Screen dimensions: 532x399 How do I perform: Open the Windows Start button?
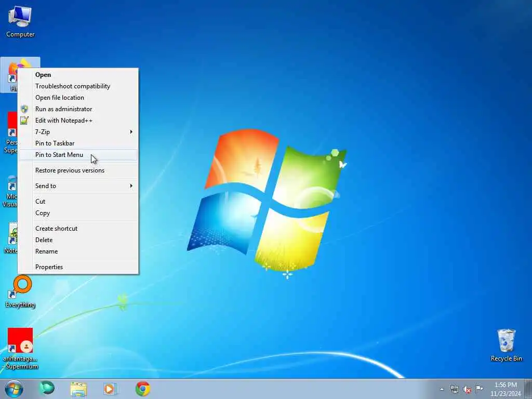click(14, 389)
